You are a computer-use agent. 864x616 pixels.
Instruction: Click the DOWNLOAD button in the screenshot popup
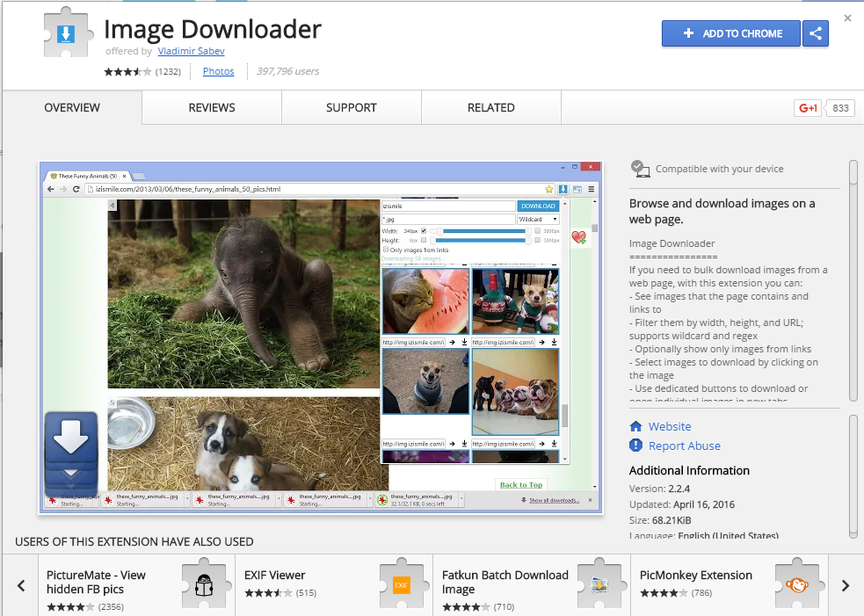[x=538, y=207]
